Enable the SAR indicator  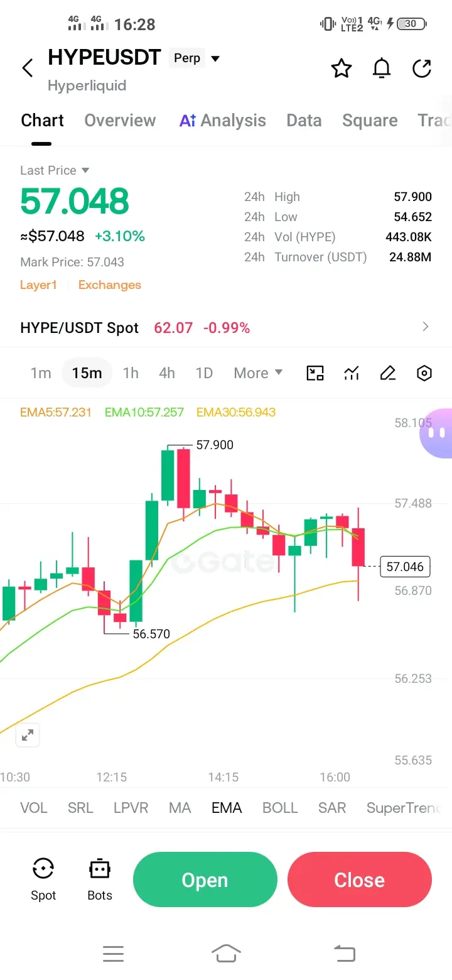(x=332, y=808)
